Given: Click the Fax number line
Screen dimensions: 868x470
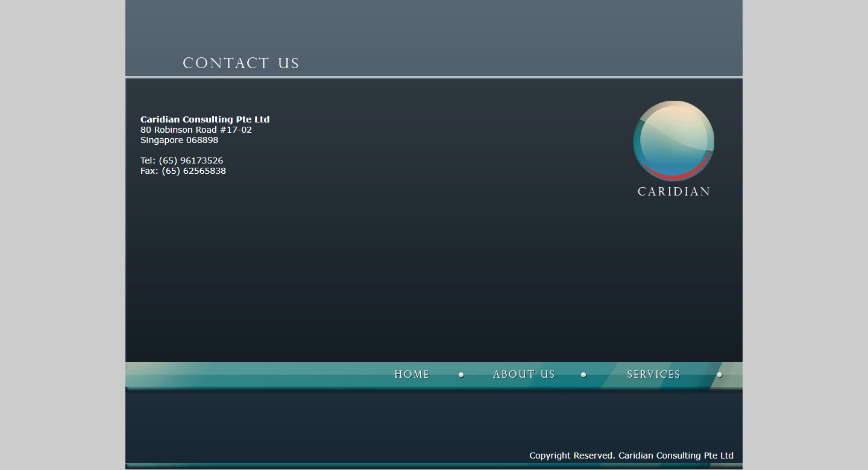Looking at the screenshot, I should [x=183, y=171].
